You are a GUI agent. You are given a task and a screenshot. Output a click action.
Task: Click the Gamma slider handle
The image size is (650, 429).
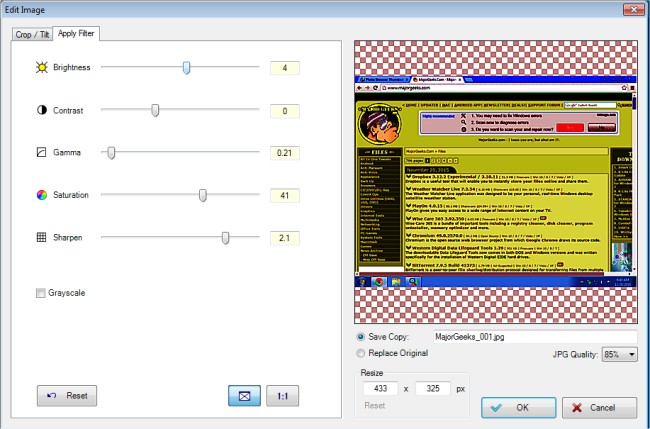click(x=111, y=153)
